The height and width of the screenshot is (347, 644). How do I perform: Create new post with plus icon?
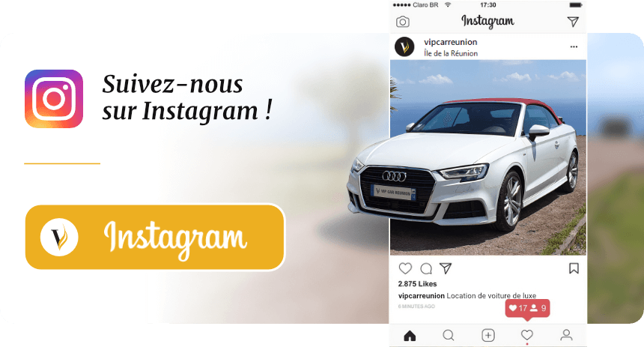click(x=488, y=336)
